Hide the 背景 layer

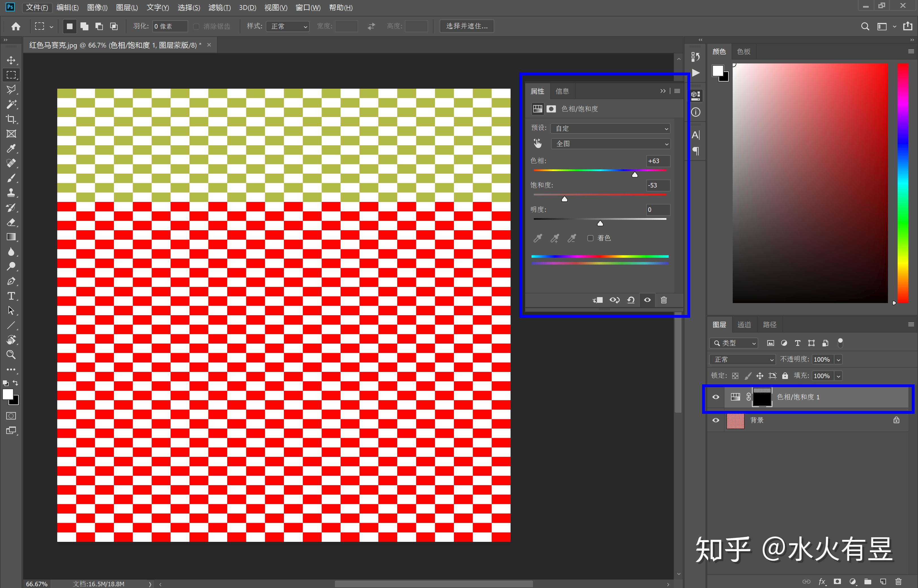[716, 420]
